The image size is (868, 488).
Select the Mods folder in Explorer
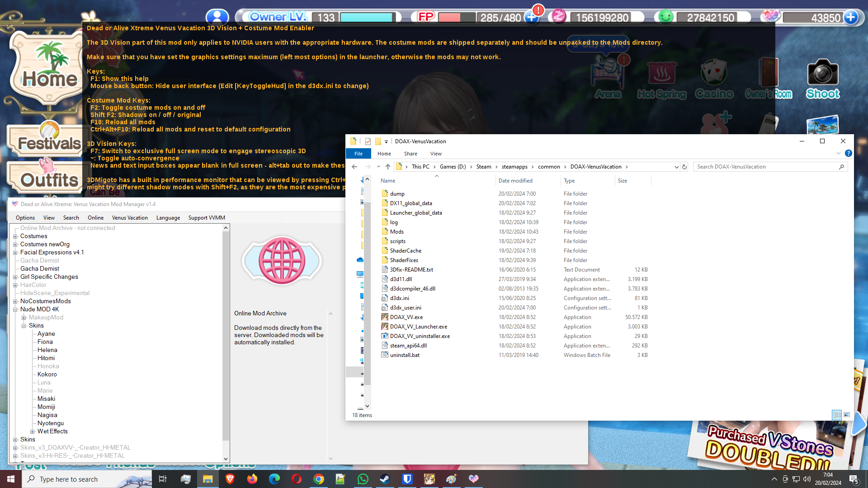tap(396, 232)
